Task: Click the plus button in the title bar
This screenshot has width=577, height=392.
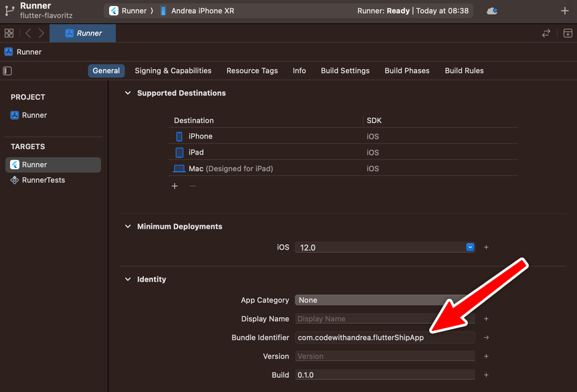Action: click(x=564, y=11)
